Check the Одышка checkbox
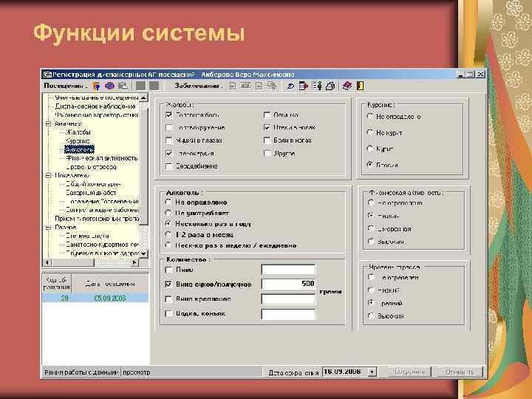The height and width of the screenshot is (399, 532). pos(267,115)
